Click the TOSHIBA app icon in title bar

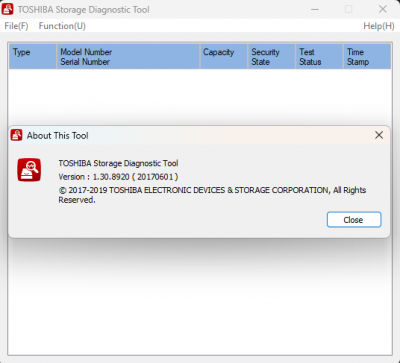[8, 9]
